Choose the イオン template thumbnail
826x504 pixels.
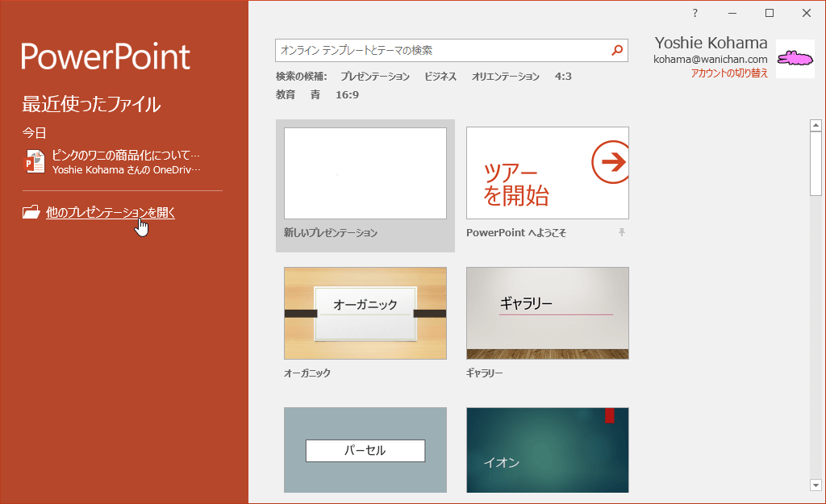pos(548,450)
